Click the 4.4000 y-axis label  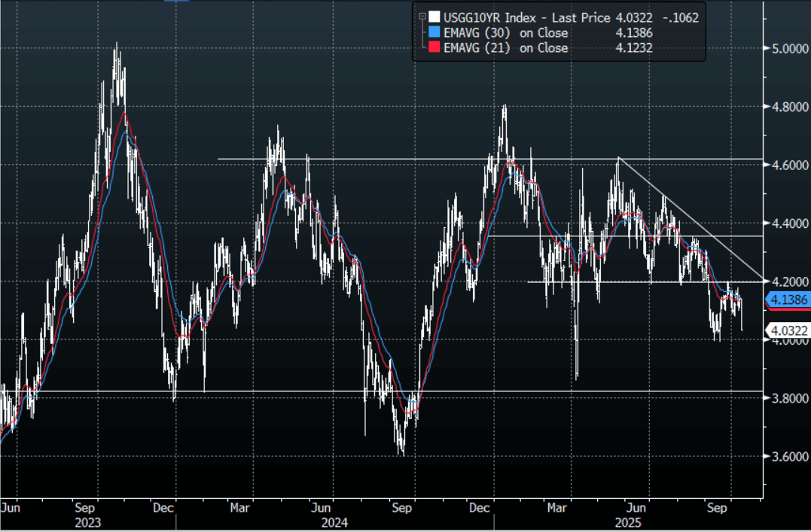tap(788, 223)
